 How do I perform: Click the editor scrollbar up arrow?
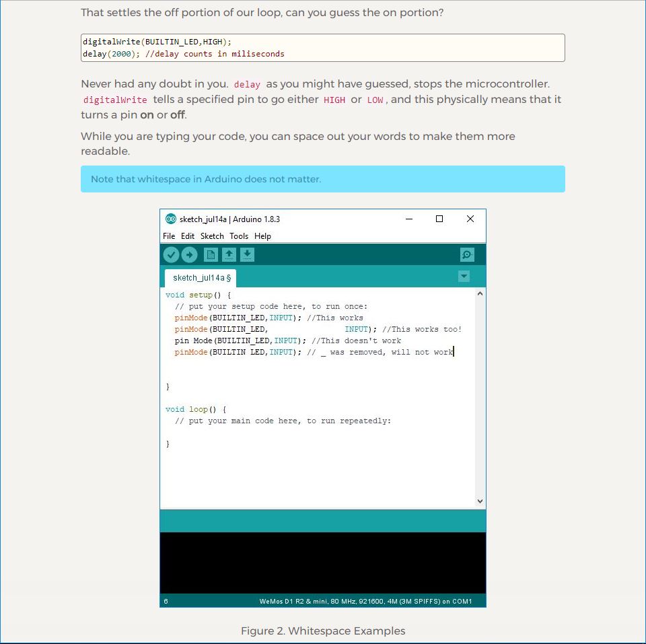point(480,294)
